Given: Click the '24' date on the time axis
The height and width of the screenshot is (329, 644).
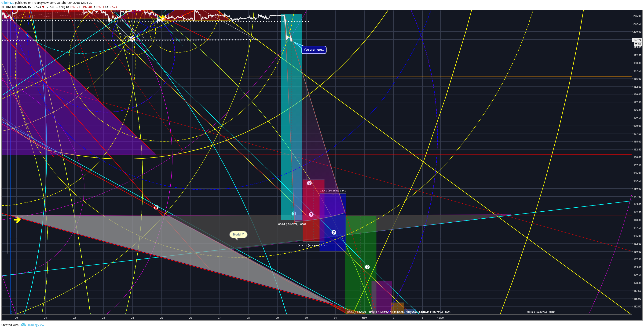Looking at the screenshot, I should [132, 318].
